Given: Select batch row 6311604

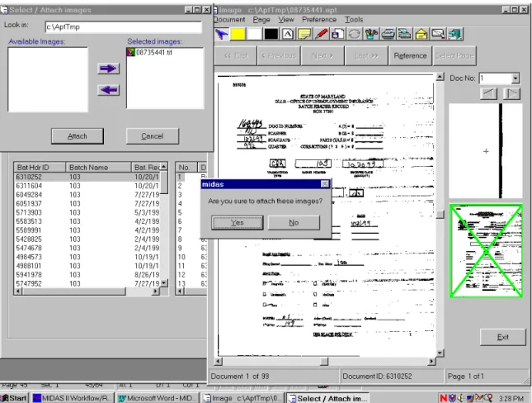Looking at the screenshot, I should pyautogui.click(x=87, y=186).
